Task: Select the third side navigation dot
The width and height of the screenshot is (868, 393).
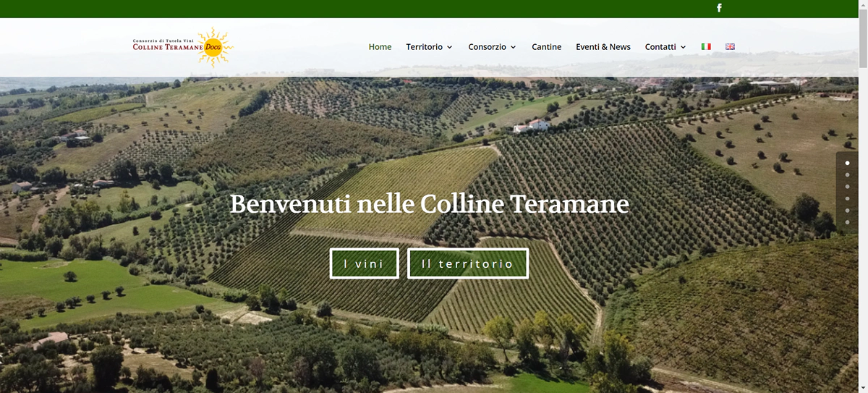Action: point(847,187)
